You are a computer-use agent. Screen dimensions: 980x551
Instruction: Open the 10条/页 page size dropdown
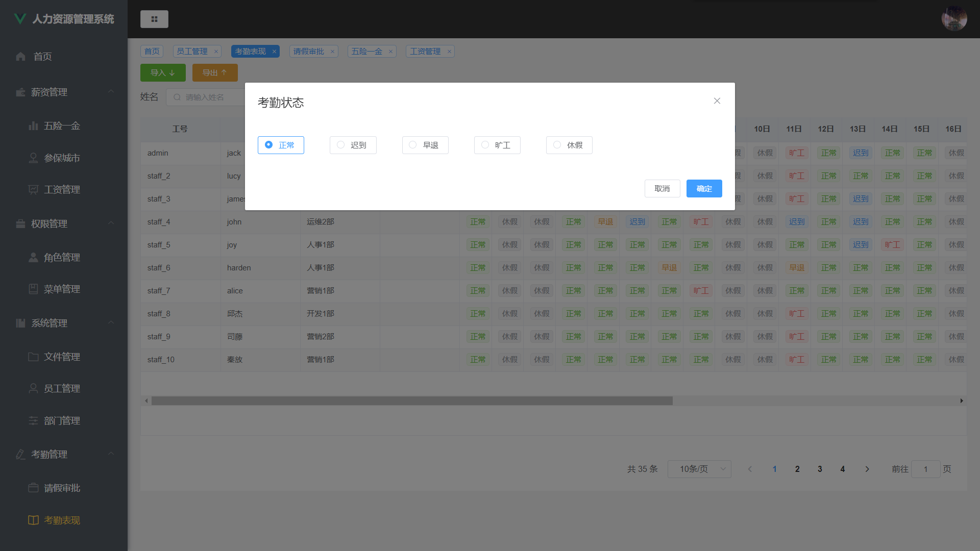[x=699, y=469]
